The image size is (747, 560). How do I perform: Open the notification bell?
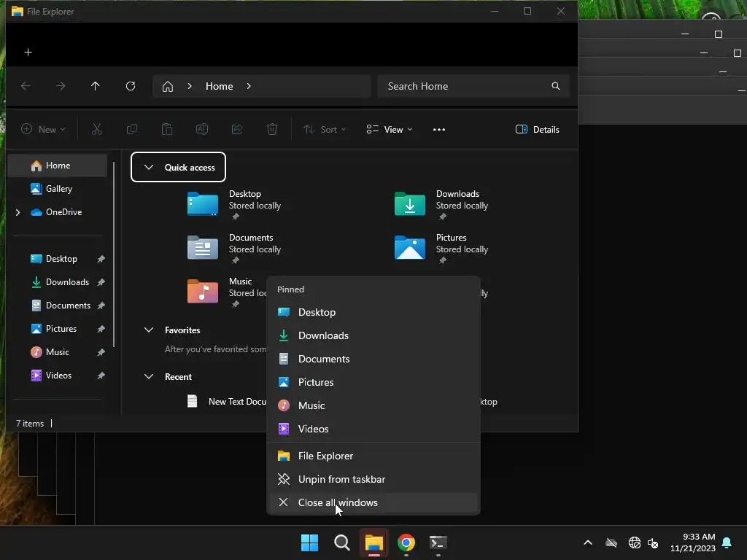(727, 542)
